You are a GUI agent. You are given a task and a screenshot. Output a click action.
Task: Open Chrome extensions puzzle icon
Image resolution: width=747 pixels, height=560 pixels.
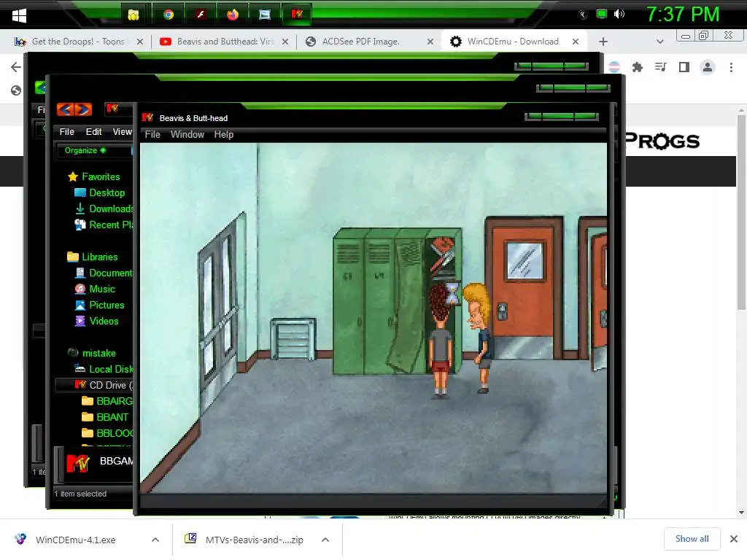(638, 67)
